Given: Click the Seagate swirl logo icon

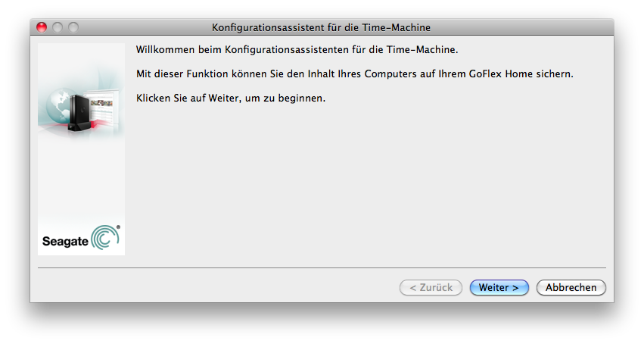Looking at the screenshot, I should tap(104, 237).
